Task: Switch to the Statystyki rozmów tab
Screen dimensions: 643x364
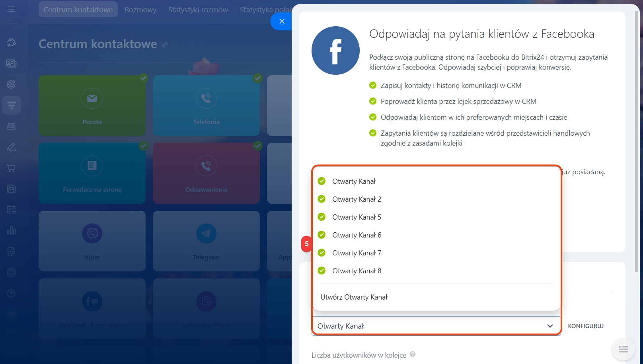Action: pos(198,10)
